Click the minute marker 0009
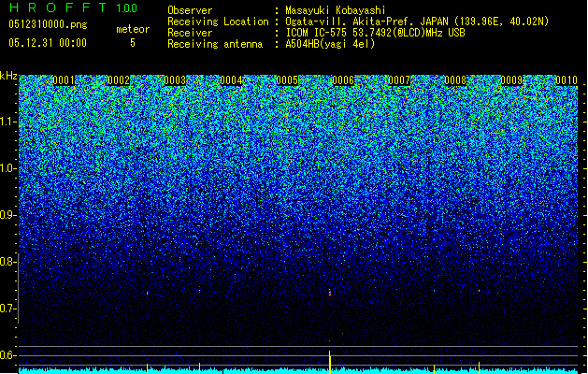The width and height of the screenshot is (588, 374). click(x=511, y=80)
